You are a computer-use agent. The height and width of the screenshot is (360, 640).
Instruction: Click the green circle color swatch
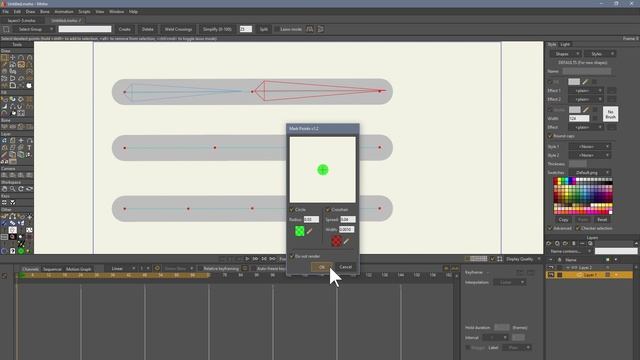click(300, 231)
